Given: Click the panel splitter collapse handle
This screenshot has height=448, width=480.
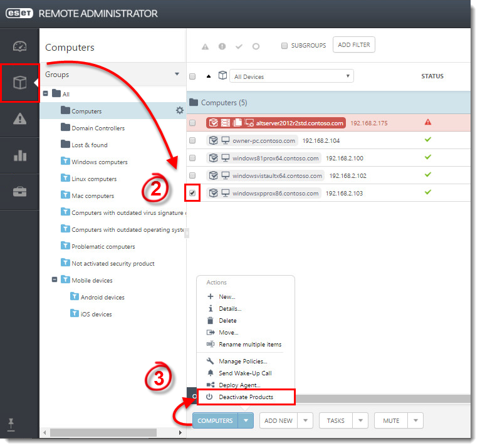Looking at the screenshot, I should pyautogui.click(x=187, y=233).
